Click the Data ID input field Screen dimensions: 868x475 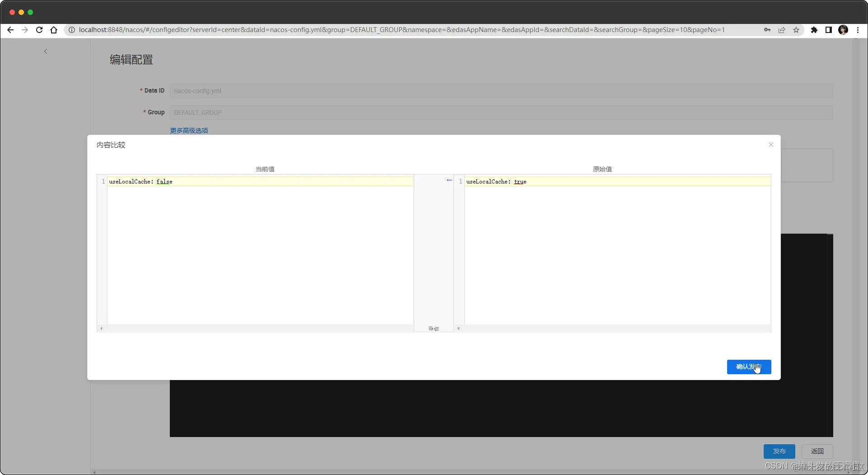tap(501, 91)
